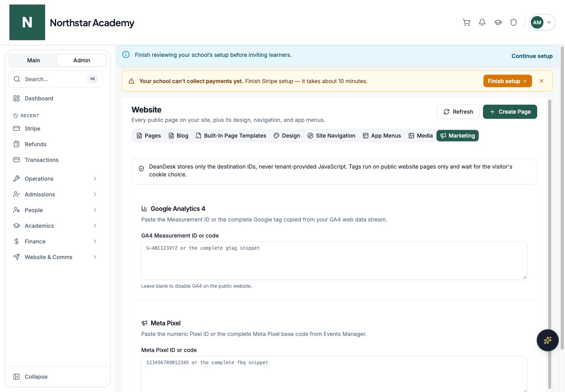Screen dimensions: 565x392
Task: Click the shield icon in header
Action: (x=514, y=22)
